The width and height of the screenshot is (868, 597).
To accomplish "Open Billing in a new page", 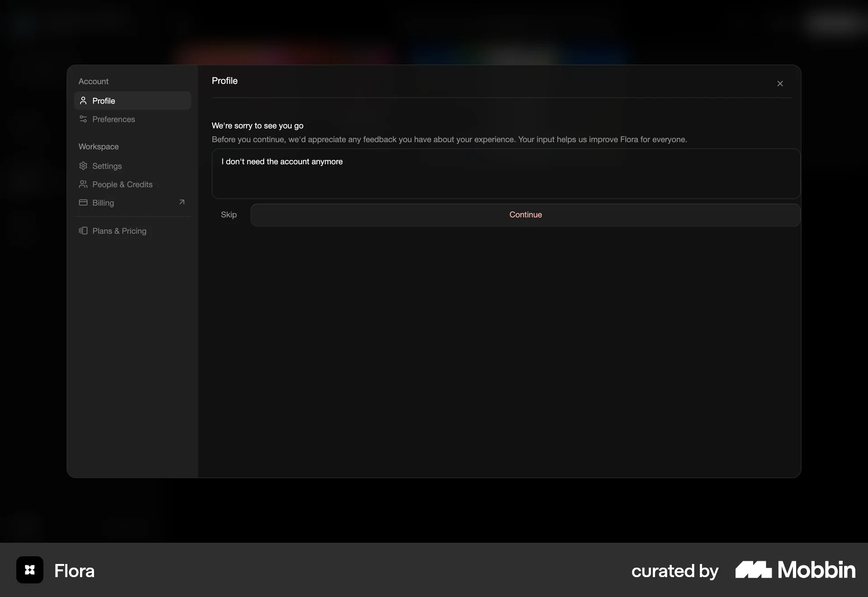I will (103, 203).
